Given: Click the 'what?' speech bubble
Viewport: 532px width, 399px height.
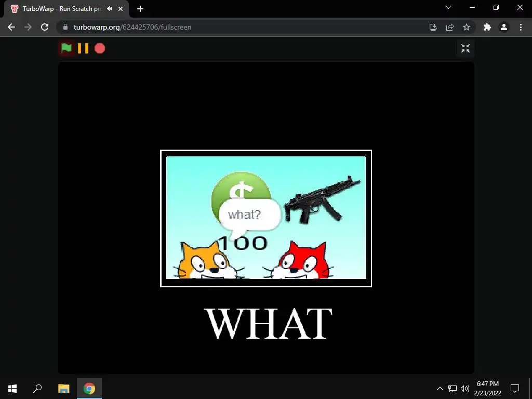Looking at the screenshot, I should [x=250, y=215].
